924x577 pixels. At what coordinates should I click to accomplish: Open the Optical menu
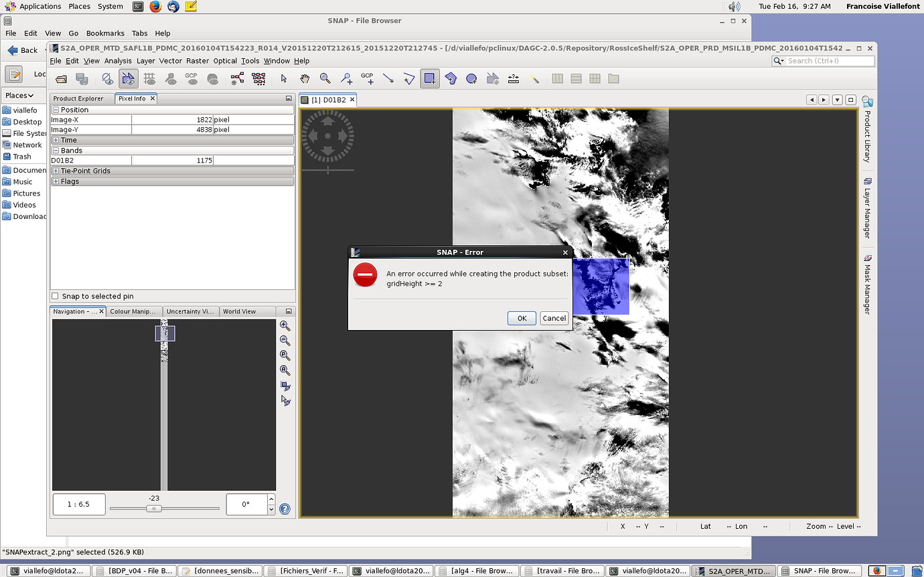tap(225, 60)
